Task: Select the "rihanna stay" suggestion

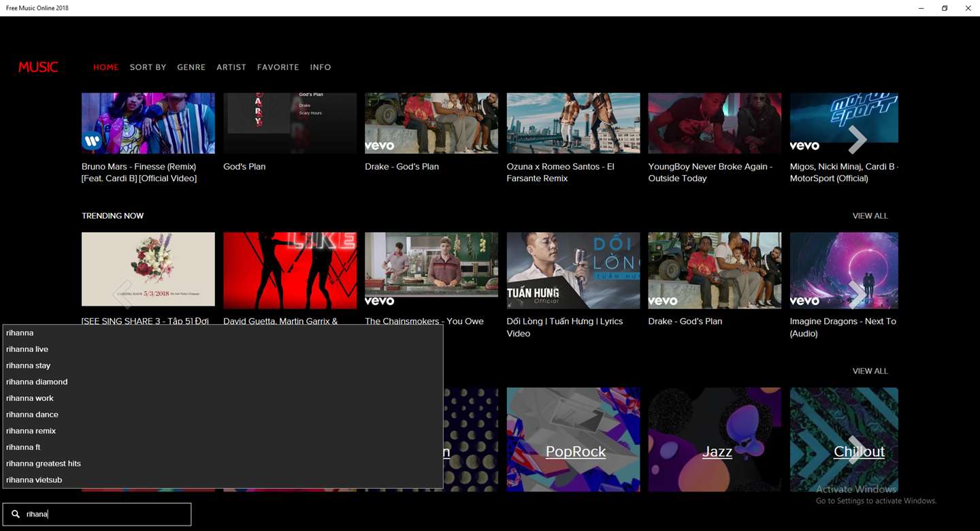Action: (x=223, y=366)
